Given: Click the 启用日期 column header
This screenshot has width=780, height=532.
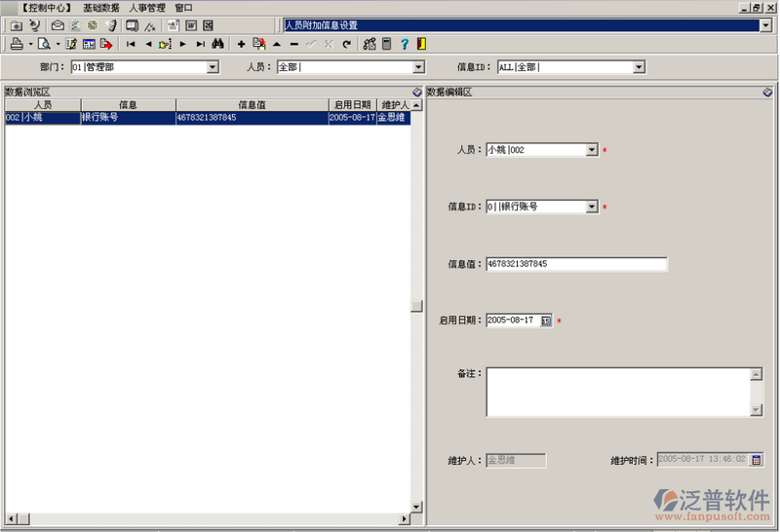Looking at the screenshot, I should 352,105.
